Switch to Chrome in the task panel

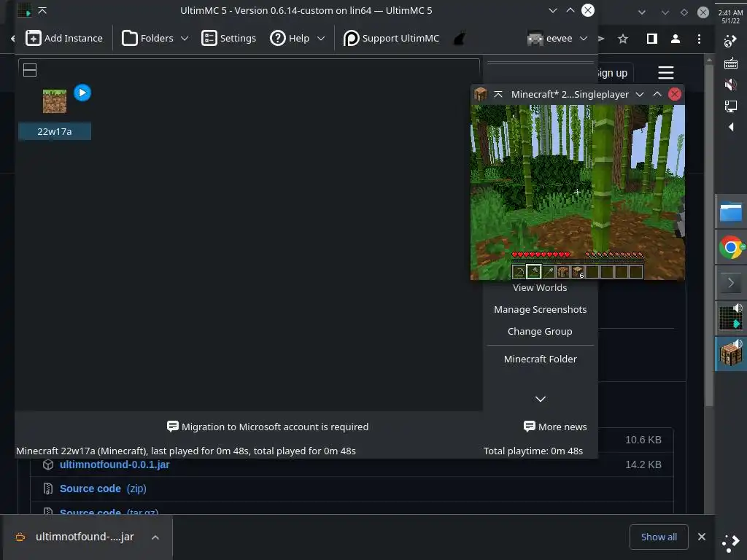pos(731,248)
